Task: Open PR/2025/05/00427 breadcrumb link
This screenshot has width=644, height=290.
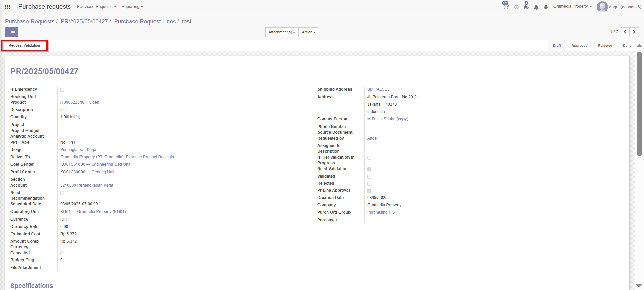Action: pos(84,21)
